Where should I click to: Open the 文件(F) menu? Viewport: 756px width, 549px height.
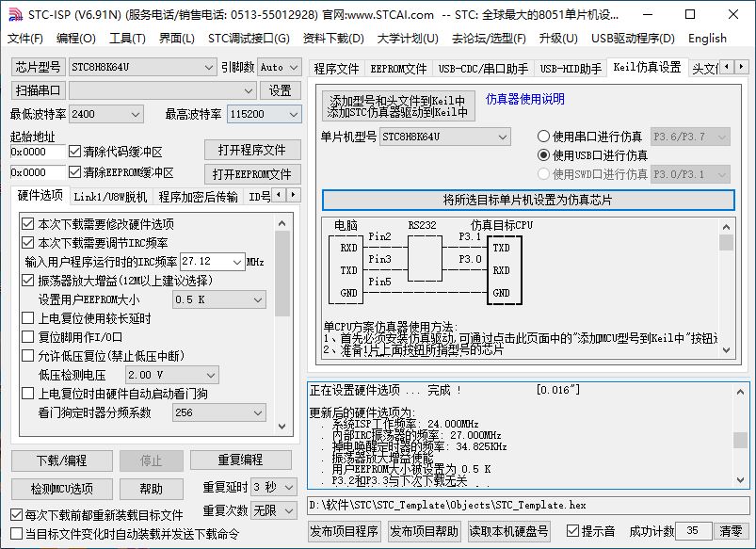(x=25, y=38)
